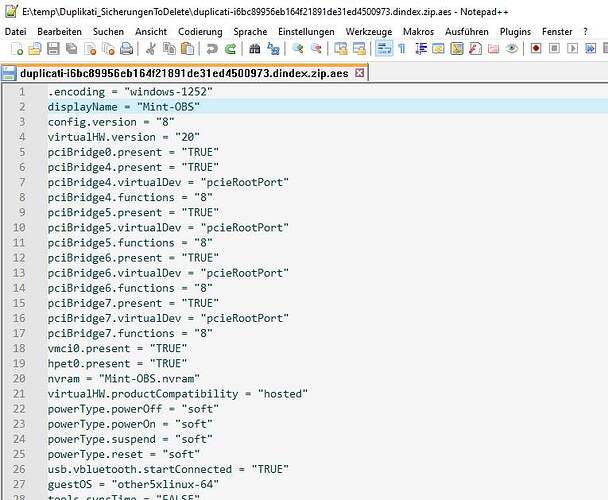This screenshot has height=500, width=608.
Task: Run macro multiple times icon
Action: (591, 49)
